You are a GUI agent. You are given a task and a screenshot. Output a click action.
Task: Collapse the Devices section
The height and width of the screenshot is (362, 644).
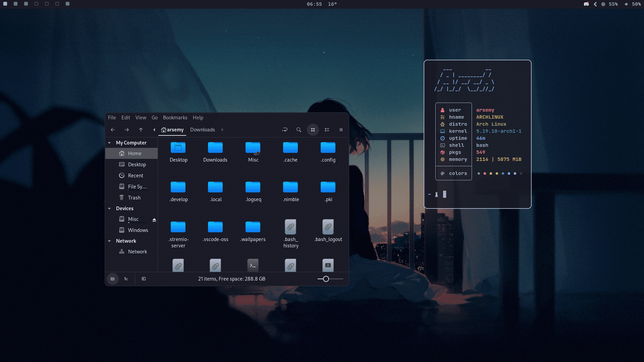pos(109,208)
